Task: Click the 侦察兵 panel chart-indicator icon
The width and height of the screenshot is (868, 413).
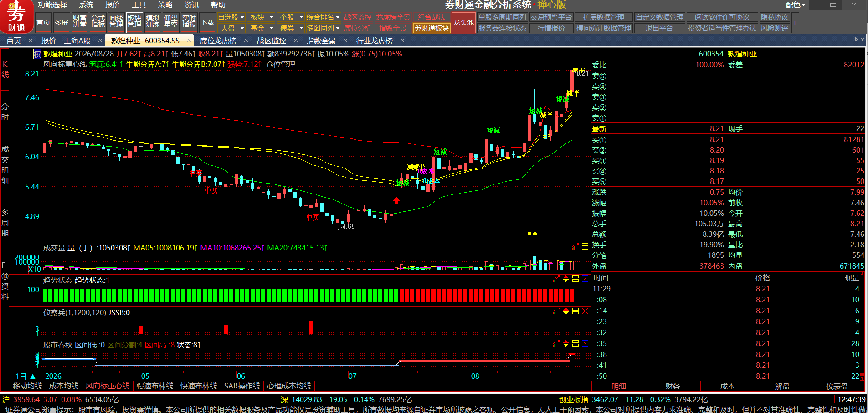Action: tap(556, 311)
